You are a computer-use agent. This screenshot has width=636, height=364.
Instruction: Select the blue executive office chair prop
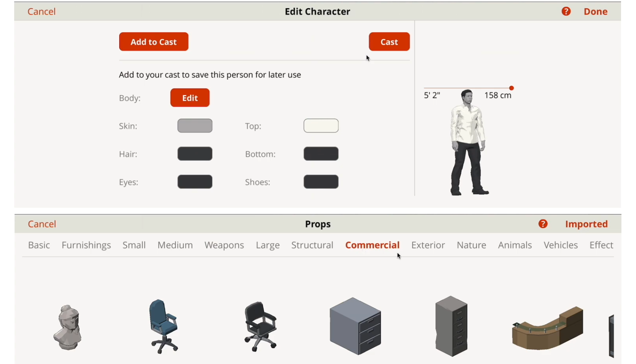(164, 326)
